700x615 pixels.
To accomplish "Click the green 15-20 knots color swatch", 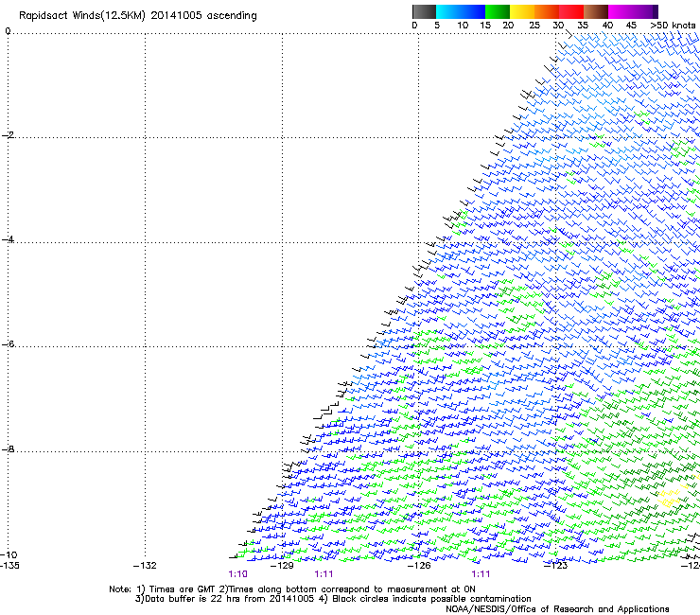I will [x=498, y=11].
